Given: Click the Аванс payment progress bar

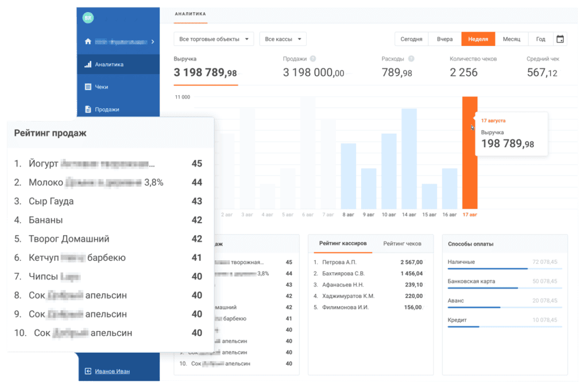Looking at the screenshot, I should (x=505, y=307).
